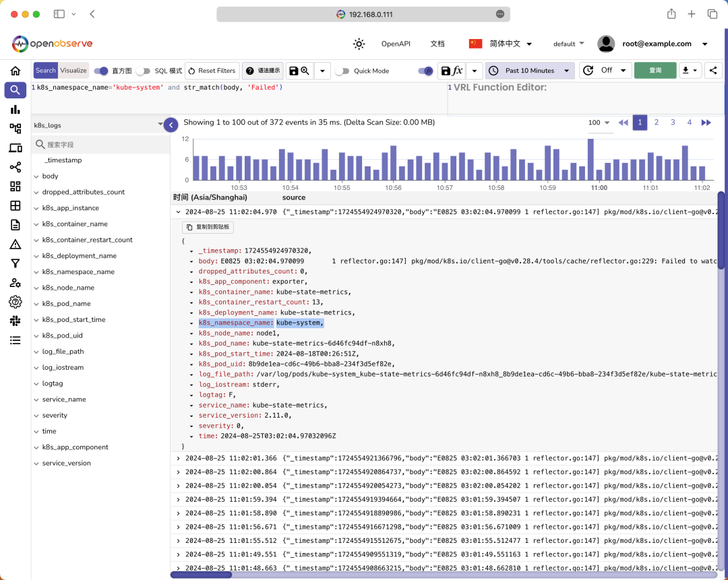Open the language selector dropdown

point(500,44)
